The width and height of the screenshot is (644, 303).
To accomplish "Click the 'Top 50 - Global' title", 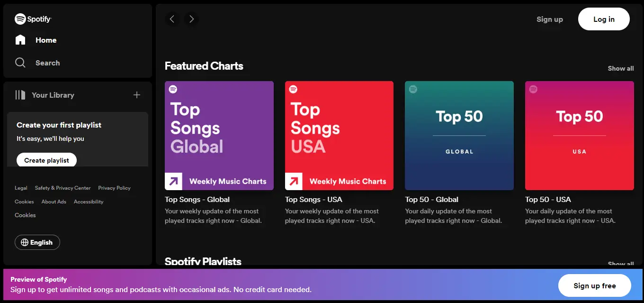I will pyautogui.click(x=432, y=199).
